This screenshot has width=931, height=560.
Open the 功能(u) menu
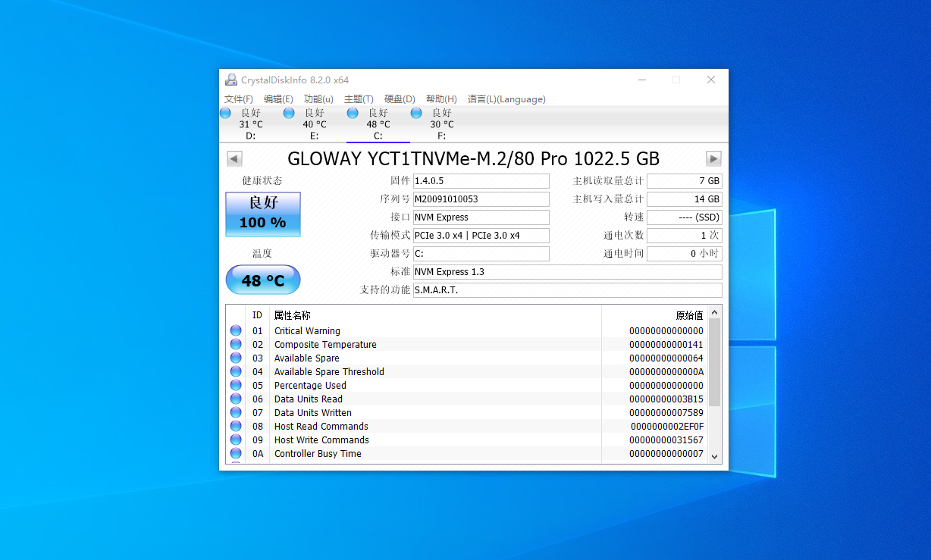pyautogui.click(x=318, y=99)
